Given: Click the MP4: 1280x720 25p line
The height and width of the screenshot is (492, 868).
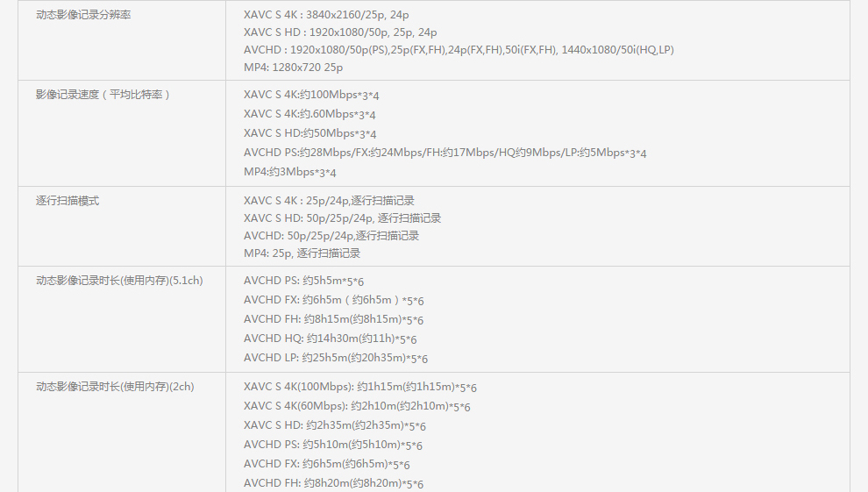Looking at the screenshot, I should coord(293,68).
